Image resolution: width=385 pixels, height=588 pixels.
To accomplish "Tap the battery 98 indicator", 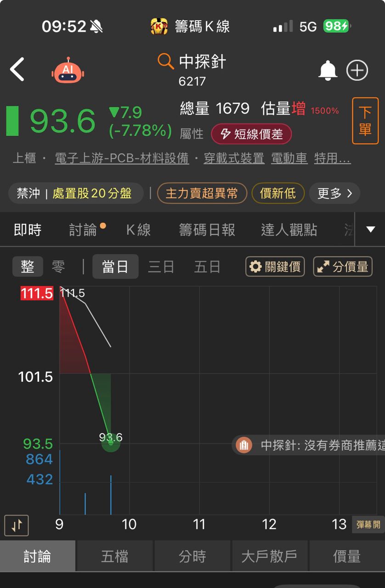I will point(336,26).
